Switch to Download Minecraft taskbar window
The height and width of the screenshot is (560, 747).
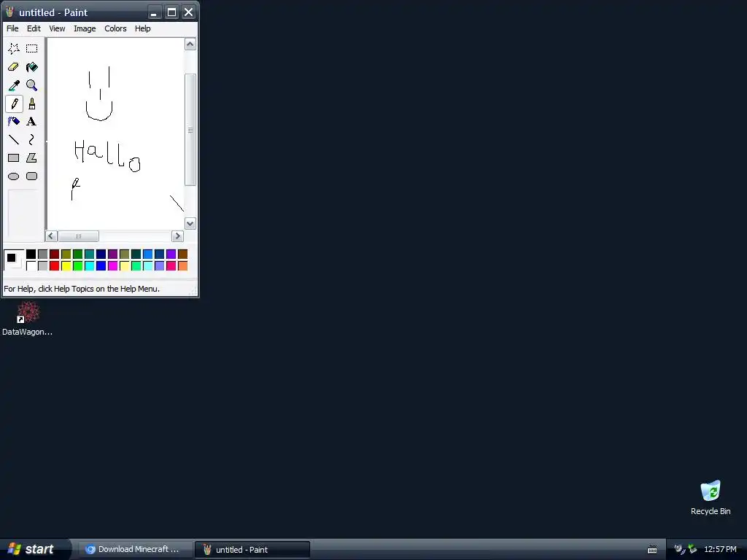pos(134,550)
